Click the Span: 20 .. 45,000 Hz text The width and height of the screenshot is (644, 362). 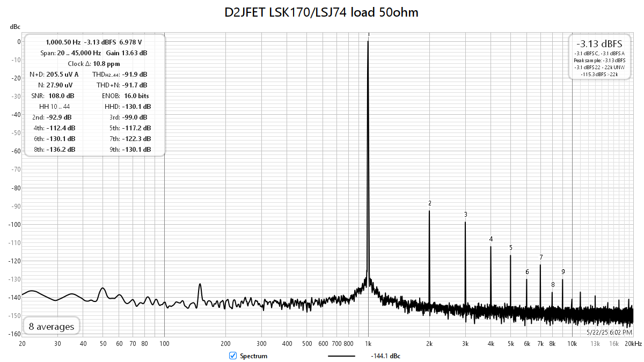click(x=71, y=53)
